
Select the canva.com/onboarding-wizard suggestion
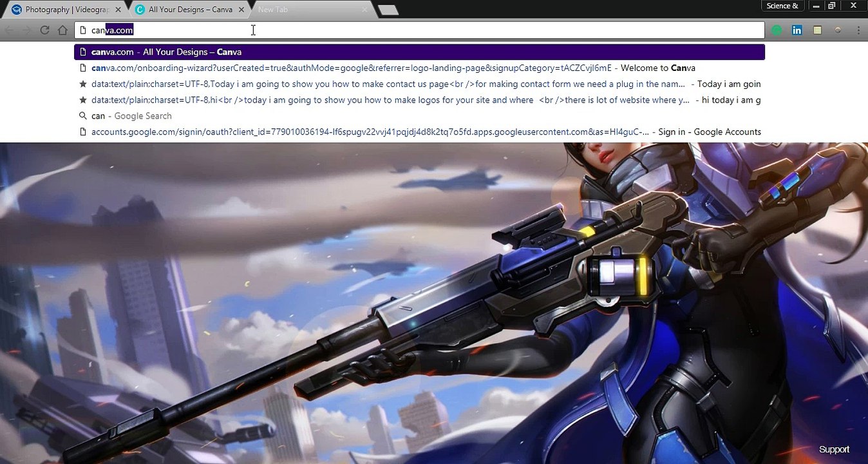(x=419, y=68)
